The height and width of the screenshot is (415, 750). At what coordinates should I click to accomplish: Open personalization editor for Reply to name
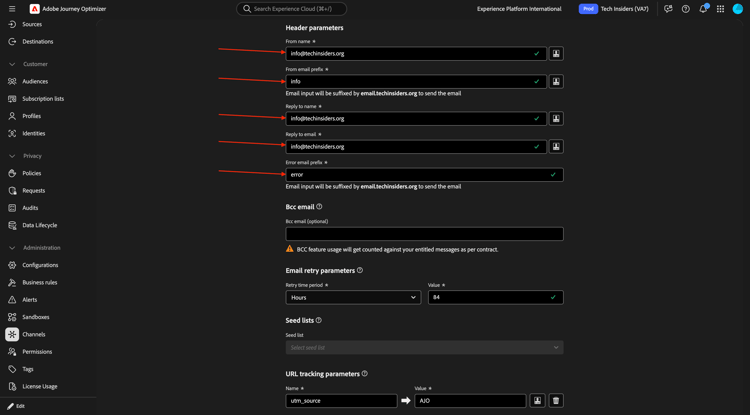[556, 119]
